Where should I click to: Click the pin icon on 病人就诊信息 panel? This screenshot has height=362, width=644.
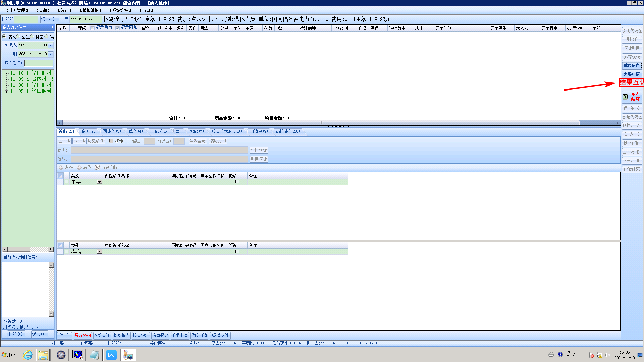(x=52, y=27)
